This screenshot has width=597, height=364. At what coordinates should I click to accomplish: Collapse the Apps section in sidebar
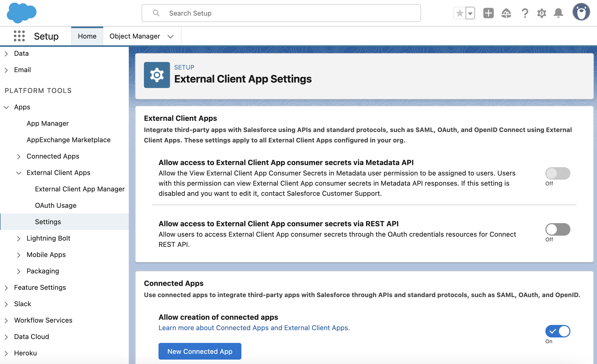click(7, 107)
